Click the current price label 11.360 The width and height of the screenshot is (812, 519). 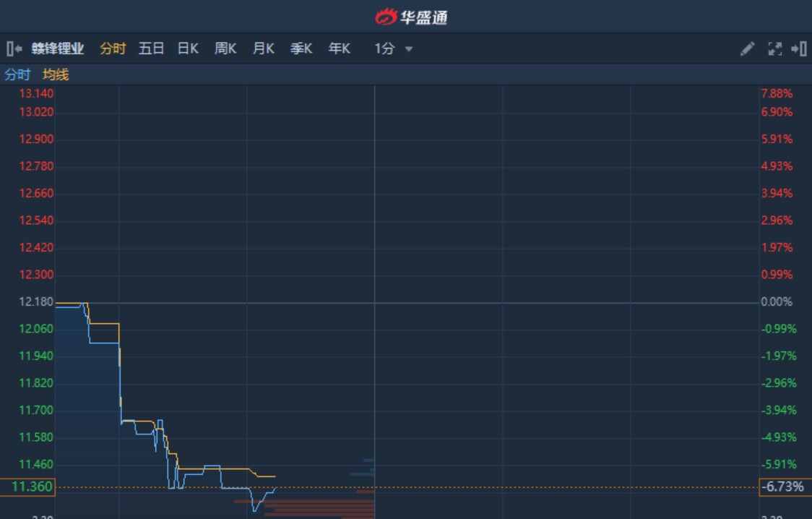(27, 487)
